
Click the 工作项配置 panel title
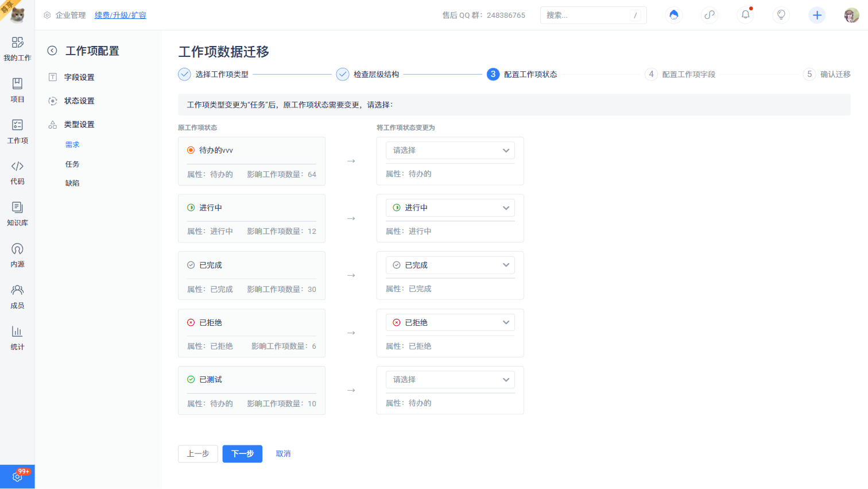tap(92, 51)
